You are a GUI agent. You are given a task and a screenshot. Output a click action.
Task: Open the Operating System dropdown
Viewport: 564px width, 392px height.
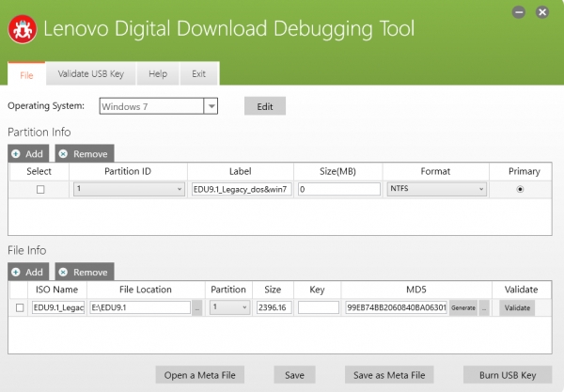211,106
